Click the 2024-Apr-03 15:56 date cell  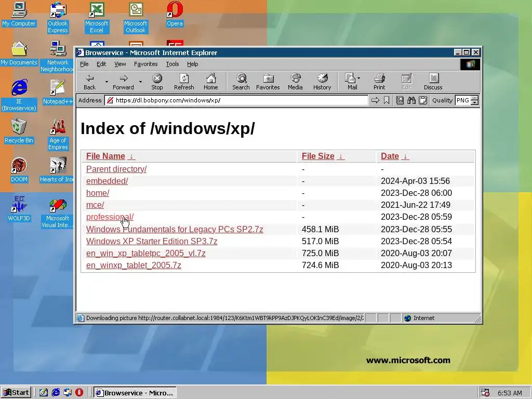tap(415, 181)
